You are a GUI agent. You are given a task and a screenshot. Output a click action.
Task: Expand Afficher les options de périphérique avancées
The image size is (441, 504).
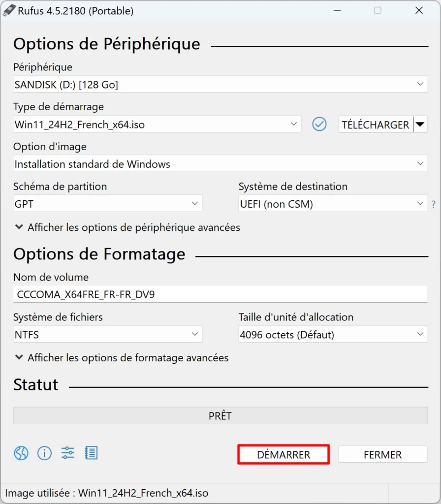[127, 227]
